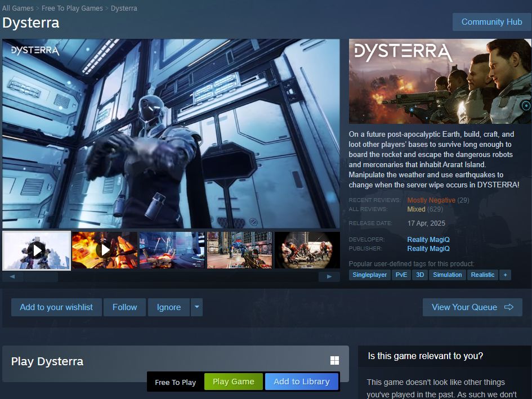Click the left arrow of the thumbnail strip
The width and height of the screenshot is (532, 399).
pos(12,276)
